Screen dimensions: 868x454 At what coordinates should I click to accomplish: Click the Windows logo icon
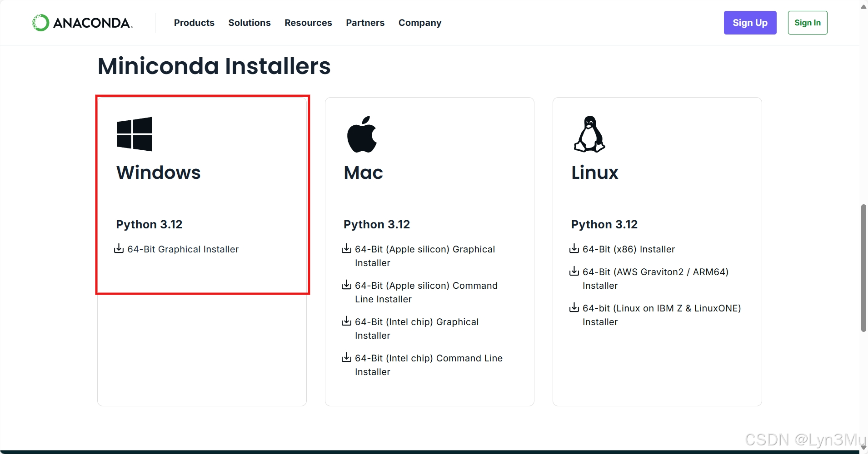[135, 133]
